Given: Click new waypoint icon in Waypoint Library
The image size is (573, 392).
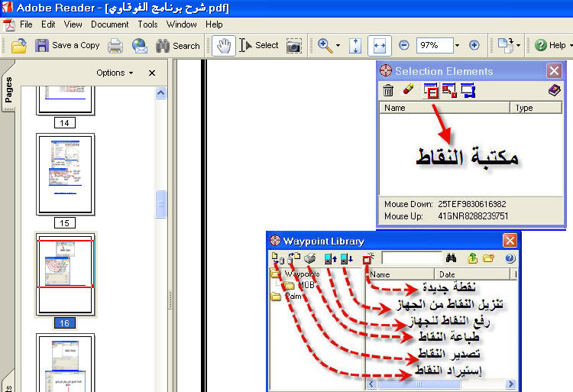Looking at the screenshot, I should (x=368, y=258).
